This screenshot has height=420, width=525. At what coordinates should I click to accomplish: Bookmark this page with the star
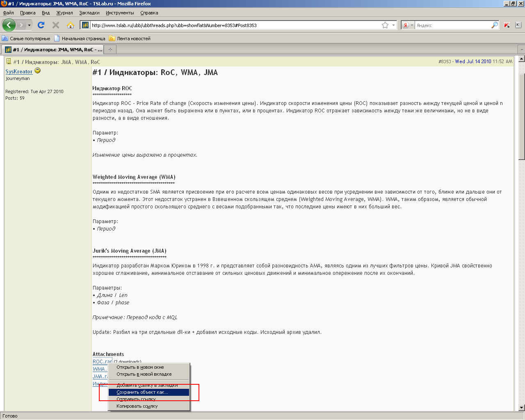pos(385,25)
